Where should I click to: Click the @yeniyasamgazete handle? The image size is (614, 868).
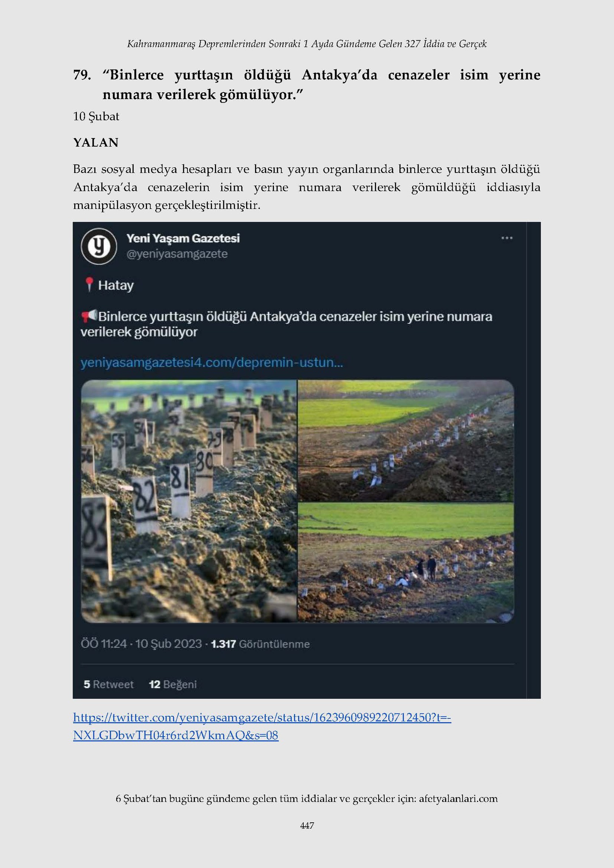pos(177,254)
